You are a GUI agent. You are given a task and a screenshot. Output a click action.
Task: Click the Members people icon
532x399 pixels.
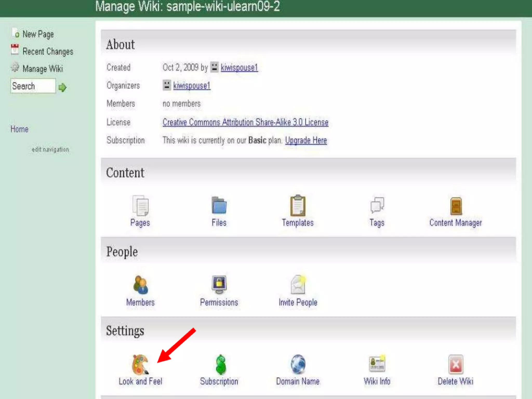(x=140, y=285)
